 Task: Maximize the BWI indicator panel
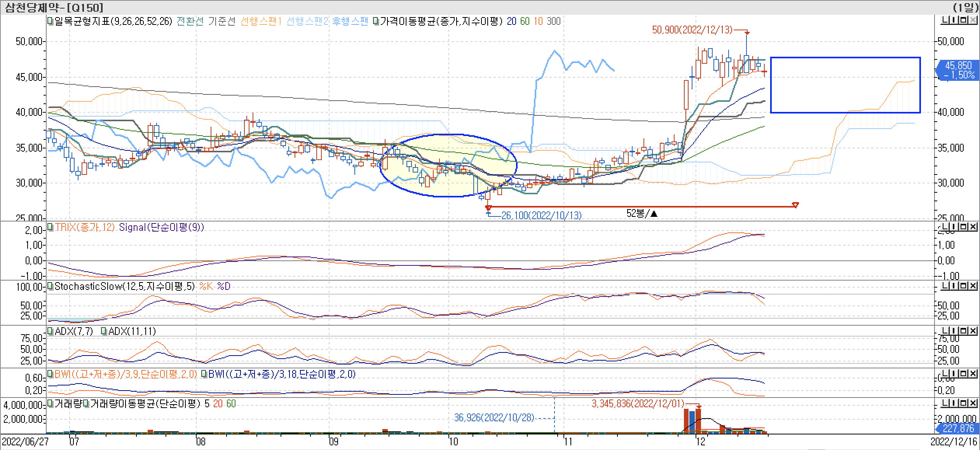[963, 373]
